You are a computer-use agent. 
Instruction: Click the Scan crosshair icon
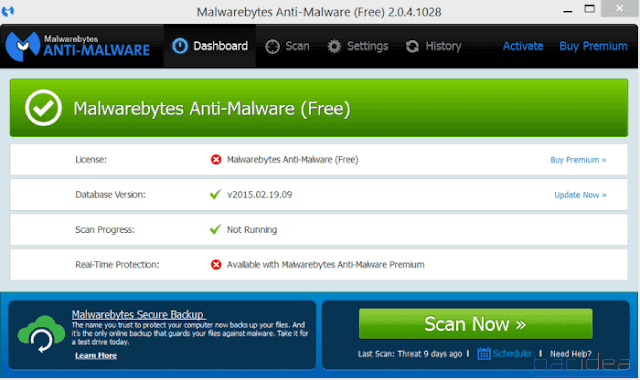coord(272,47)
